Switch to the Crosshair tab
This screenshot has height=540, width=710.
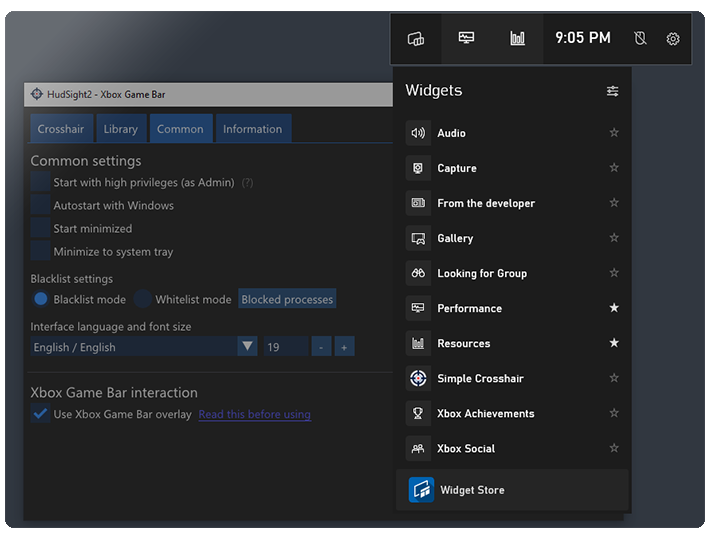coord(61,129)
